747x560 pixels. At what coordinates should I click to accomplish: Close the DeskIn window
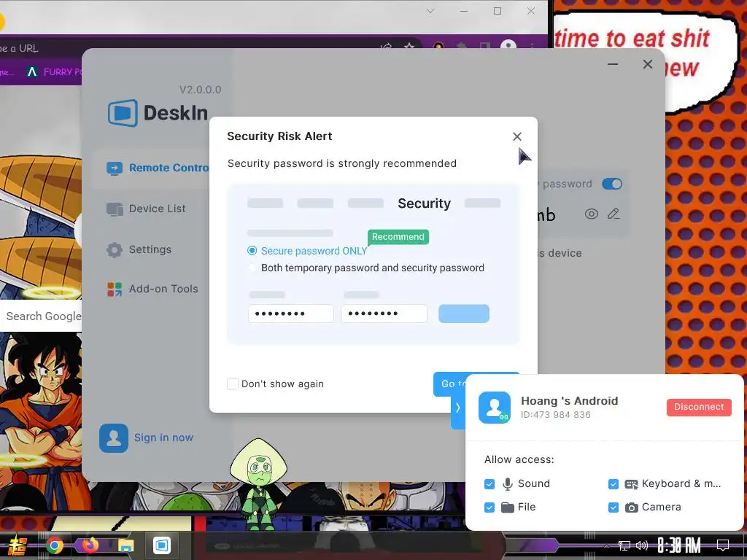648,64
